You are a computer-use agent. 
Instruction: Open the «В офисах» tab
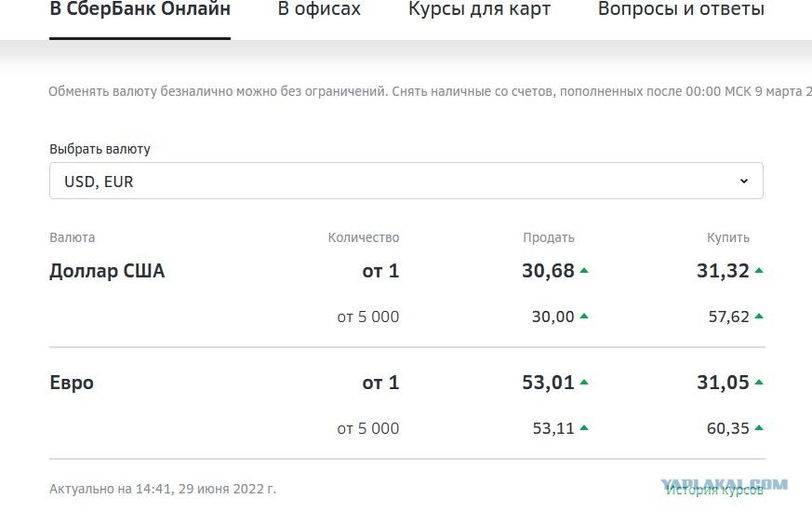(x=319, y=8)
